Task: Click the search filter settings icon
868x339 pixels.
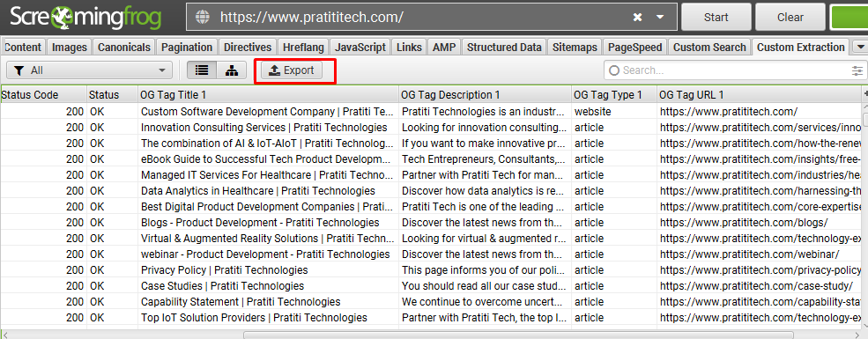Action: pyautogui.click(x=857, y=70)
